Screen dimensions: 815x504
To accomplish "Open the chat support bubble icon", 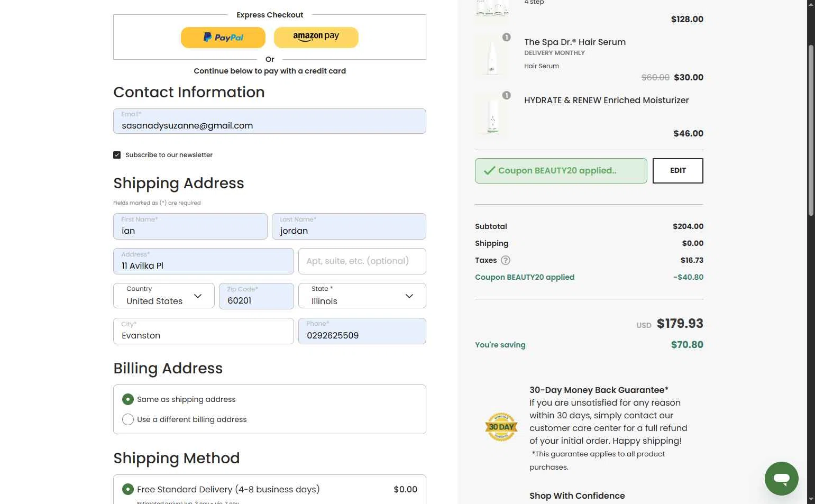I will click(x=782, y=479).
